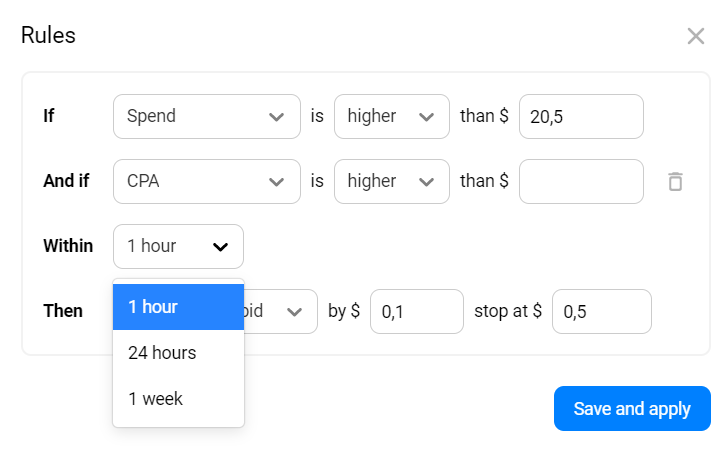Image resolution: width=727 pixels, height=452 pixels.
Task: Select the highlighted "1 hour" option
Action: tap(178, 307)
